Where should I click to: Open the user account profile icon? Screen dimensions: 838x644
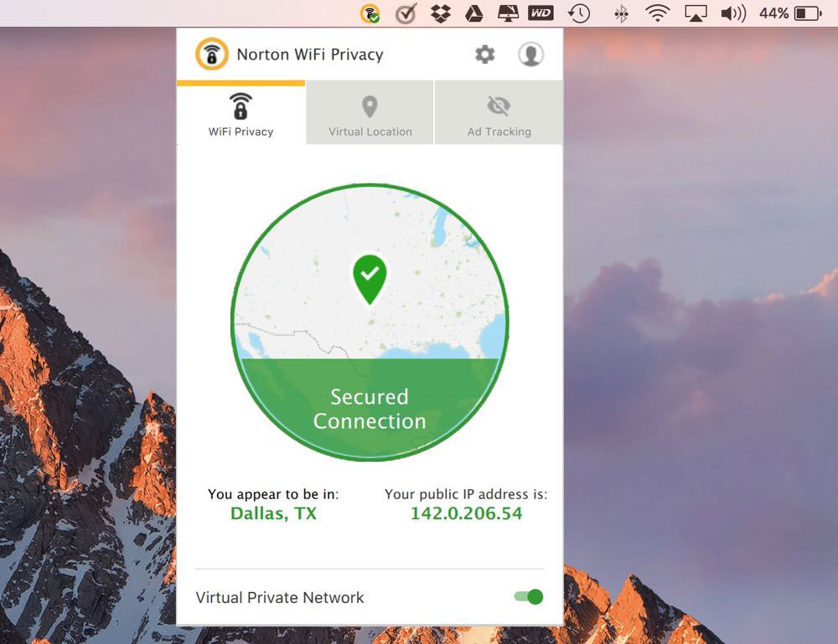click(530, 54)
